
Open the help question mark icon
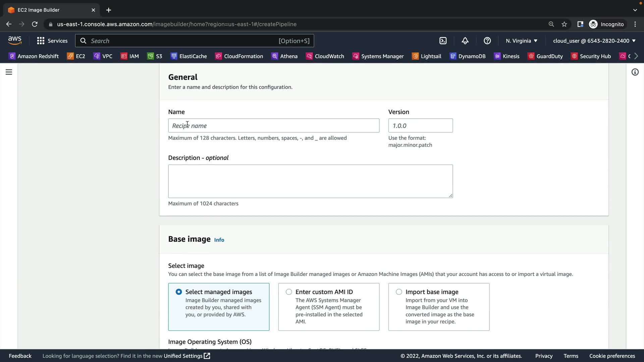(487, 41)
